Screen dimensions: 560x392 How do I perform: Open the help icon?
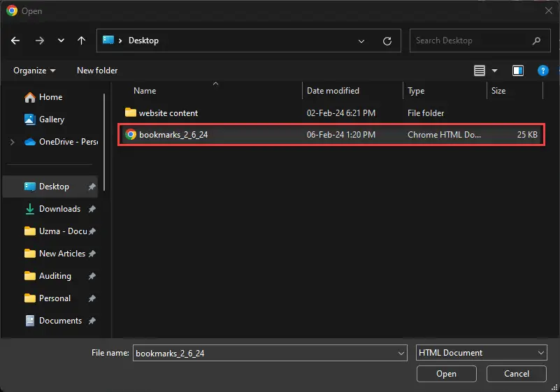click(543, 71)
